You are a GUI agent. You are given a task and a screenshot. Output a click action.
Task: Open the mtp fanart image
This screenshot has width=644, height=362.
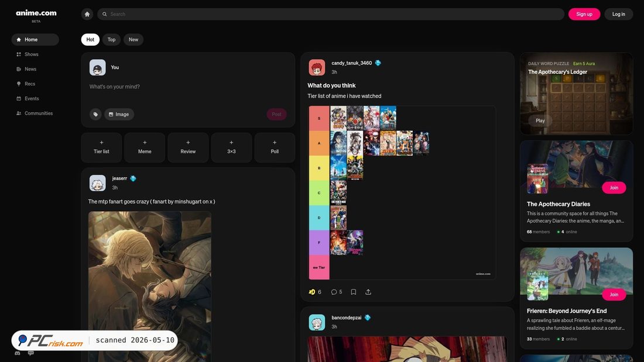pos(150,287)
